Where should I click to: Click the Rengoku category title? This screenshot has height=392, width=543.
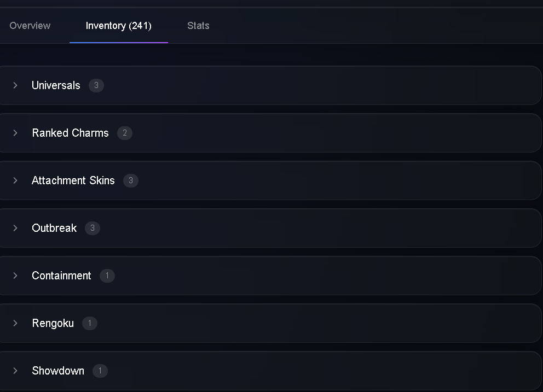53,323
